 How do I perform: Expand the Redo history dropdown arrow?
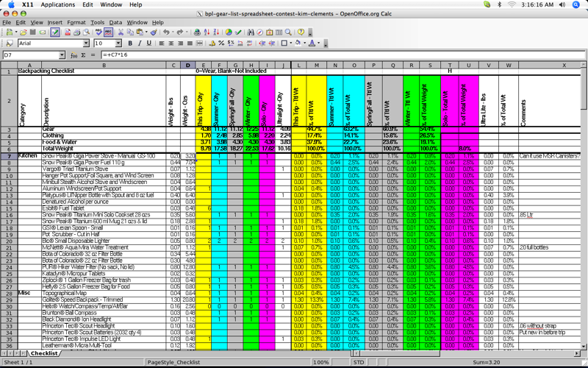click(187, 32)
